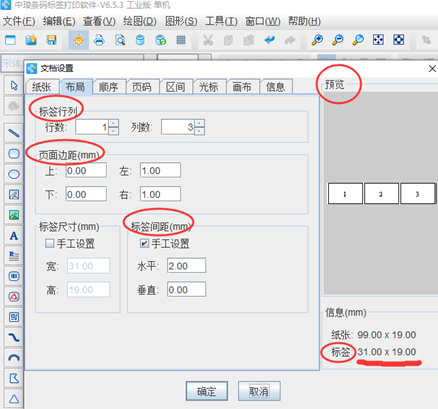438x409 pixels.
Task: Select the ellipse drawing tool
Action: click(14, 174)
